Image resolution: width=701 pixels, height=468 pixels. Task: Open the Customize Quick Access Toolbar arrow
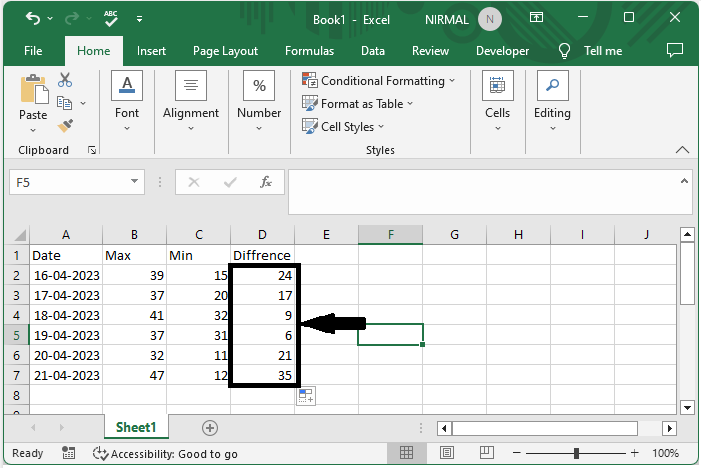point(139,19)
